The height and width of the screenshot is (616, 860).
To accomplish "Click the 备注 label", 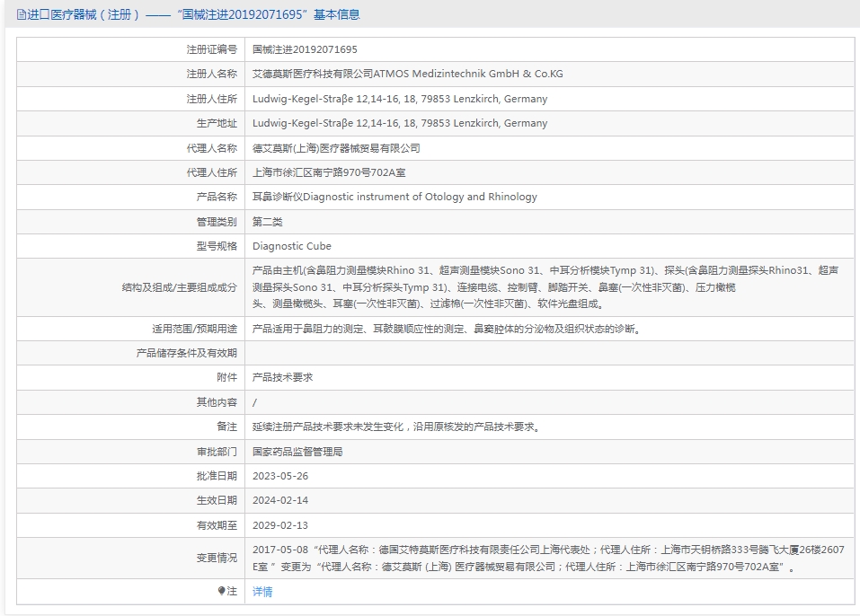I will point(227,427).
